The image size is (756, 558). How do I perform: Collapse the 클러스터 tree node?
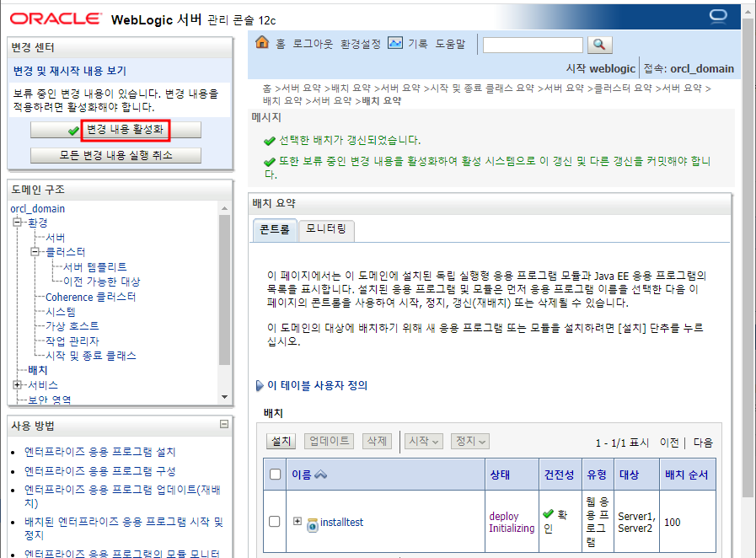[x=35, y=252]
